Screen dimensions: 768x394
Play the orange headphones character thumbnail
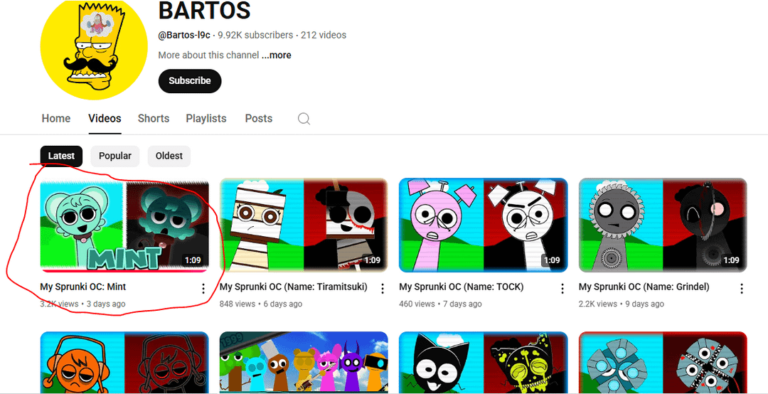tap(124, 363)
